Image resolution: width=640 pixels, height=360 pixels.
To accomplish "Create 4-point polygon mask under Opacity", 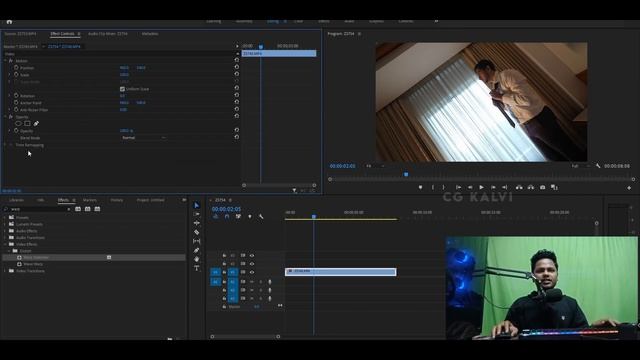I will pos(27,124).
